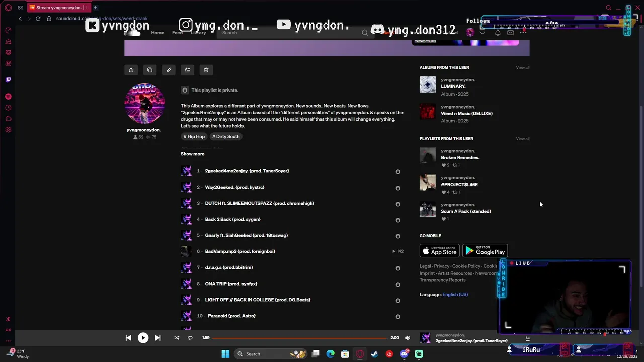Go back to the previous page

pos(20,19)
